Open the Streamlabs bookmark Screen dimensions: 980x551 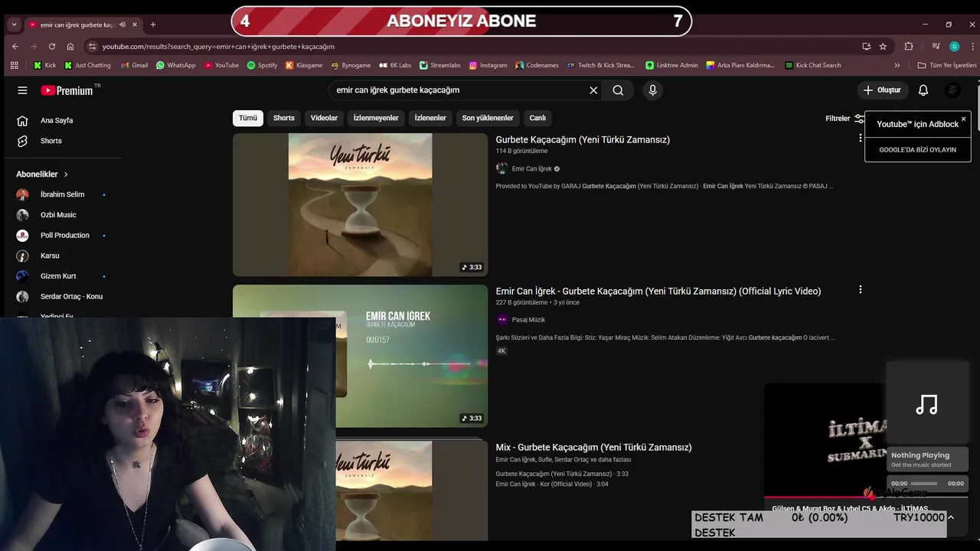(439, 65)
